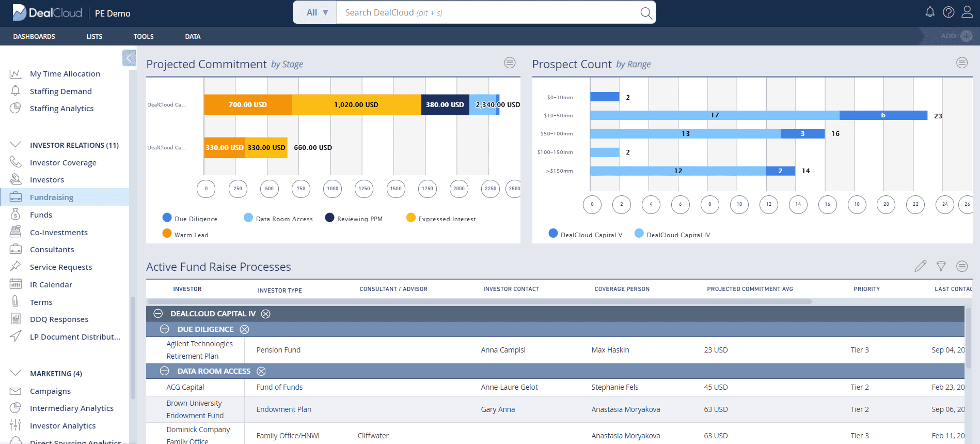The image size is (980, 444).
Task: Open Prospect Count chart menu icon
Action: [962, 63]
